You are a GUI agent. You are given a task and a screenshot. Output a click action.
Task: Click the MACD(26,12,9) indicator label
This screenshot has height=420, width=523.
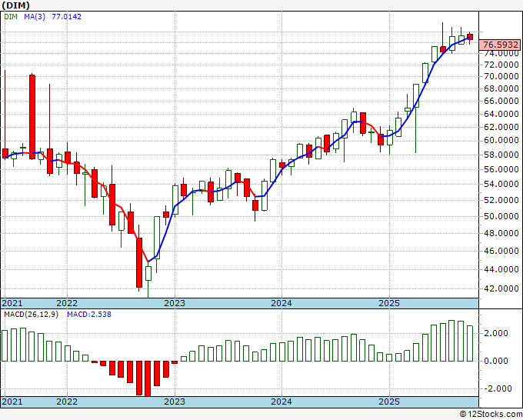coord(31,315)
